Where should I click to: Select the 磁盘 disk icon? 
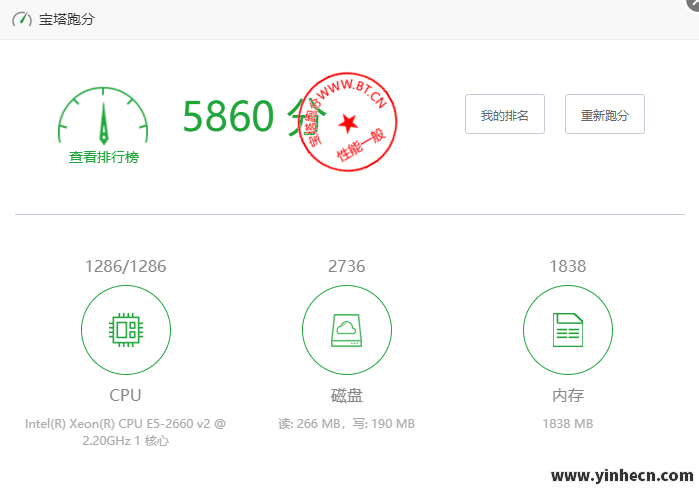(347, 330)
